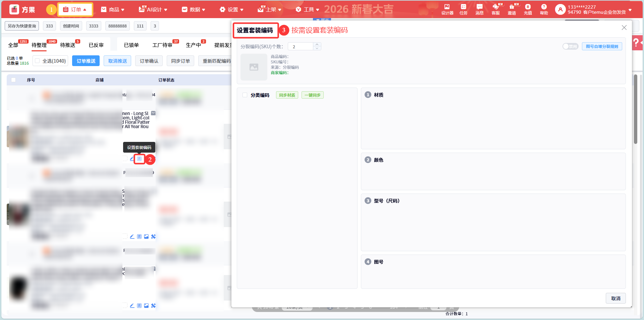Select the 88888888 quick query chip
The height and width of the screenshot is (320, 644).
coord(117,26)
